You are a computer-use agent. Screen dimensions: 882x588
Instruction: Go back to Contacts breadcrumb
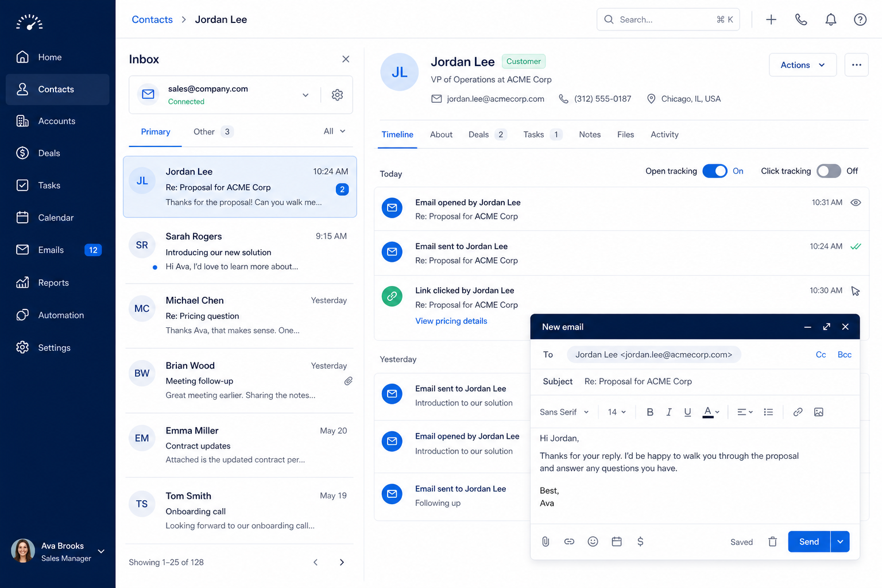152,20
